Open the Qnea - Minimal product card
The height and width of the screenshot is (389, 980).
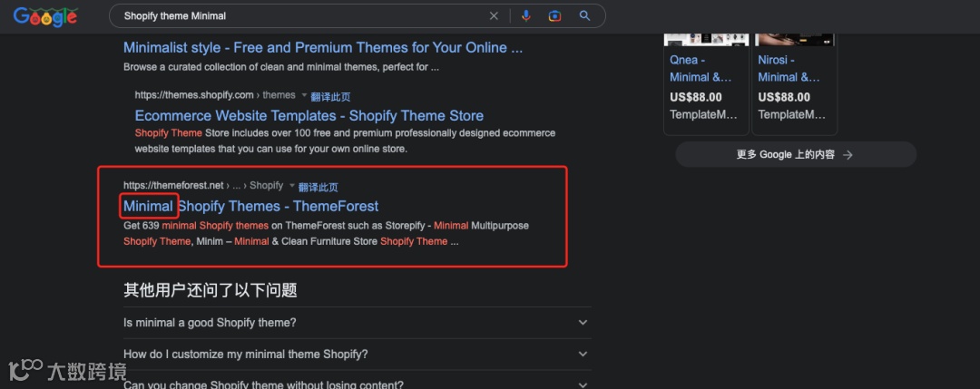coord(706,84)
